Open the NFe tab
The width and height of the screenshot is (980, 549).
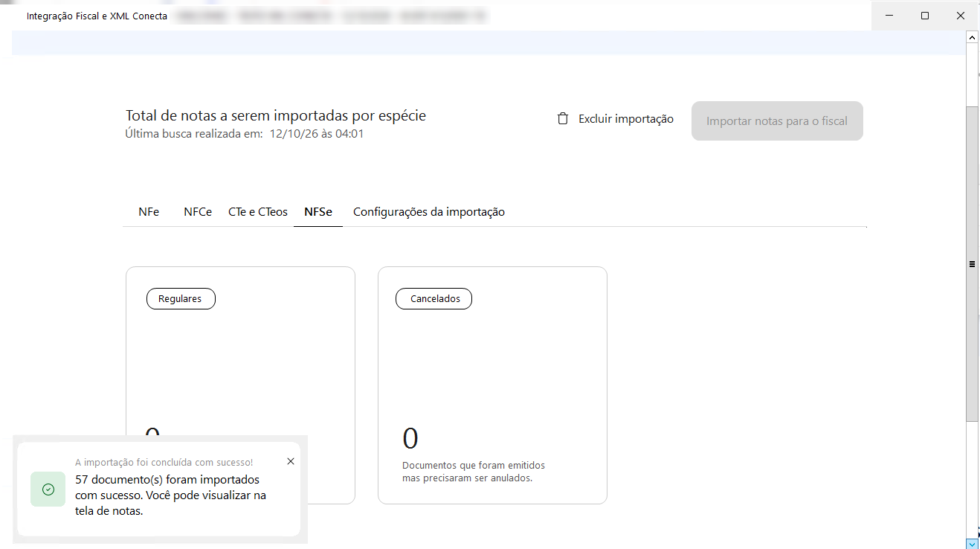pyautogui.click(x=149, y=212)
